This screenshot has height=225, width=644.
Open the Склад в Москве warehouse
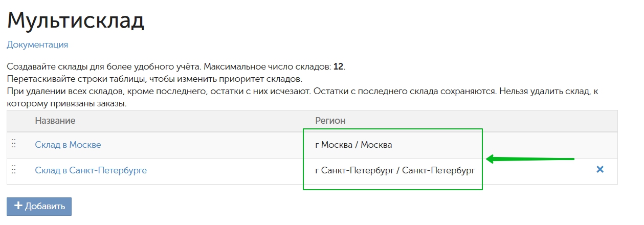[x=68, y=145]
